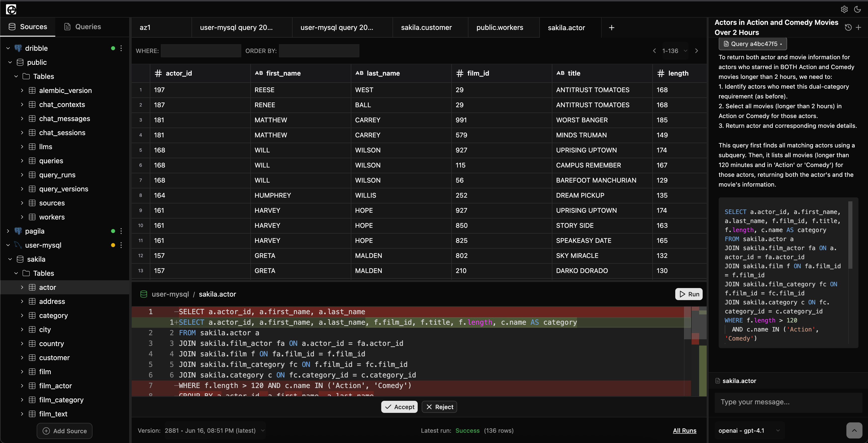The height and width of the screenshot is (443, 868).
Task: Switch to the Queries tab
Action: point(83,27)
